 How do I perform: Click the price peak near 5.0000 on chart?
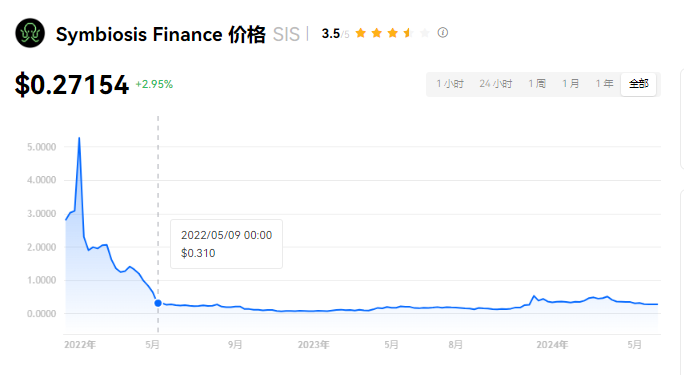[79, 138]
